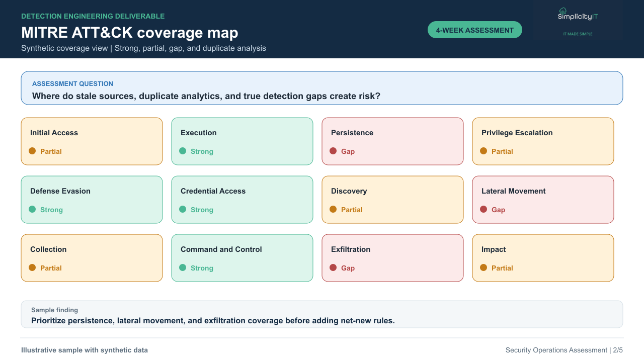Click the green dot under Credential Access
Image resolution: width=644 pixels, height=362 pixels.
click(183, 209)
